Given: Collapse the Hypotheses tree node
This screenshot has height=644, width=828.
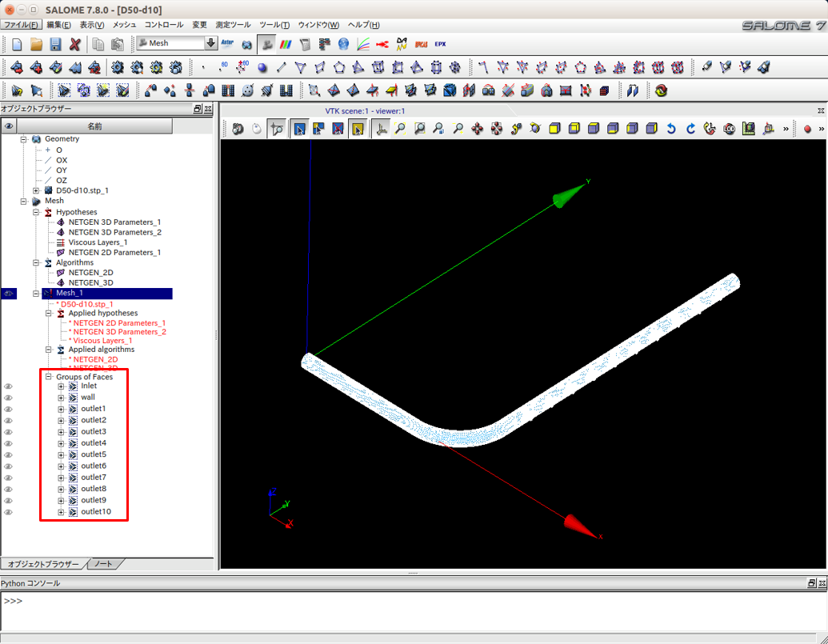Looking at the screenshot, I should point(36,212).
